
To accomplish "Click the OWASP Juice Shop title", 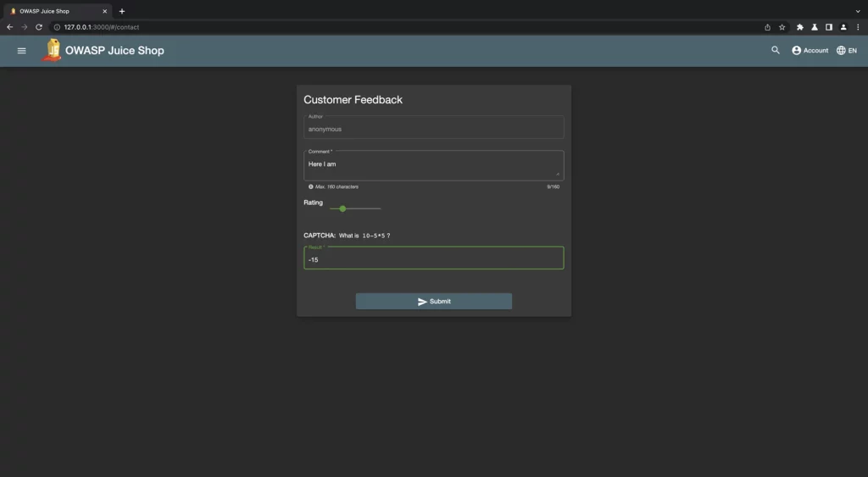I will [x=114, y=50].
